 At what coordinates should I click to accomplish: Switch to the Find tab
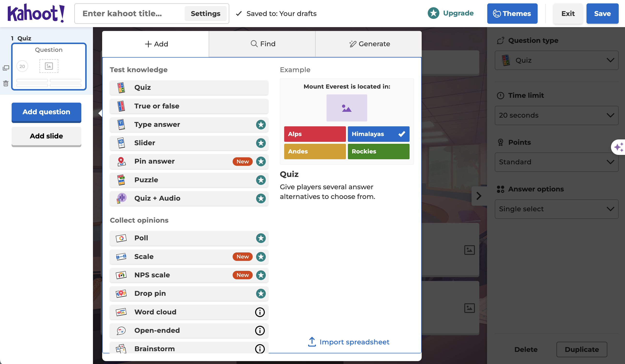(262, 44)
